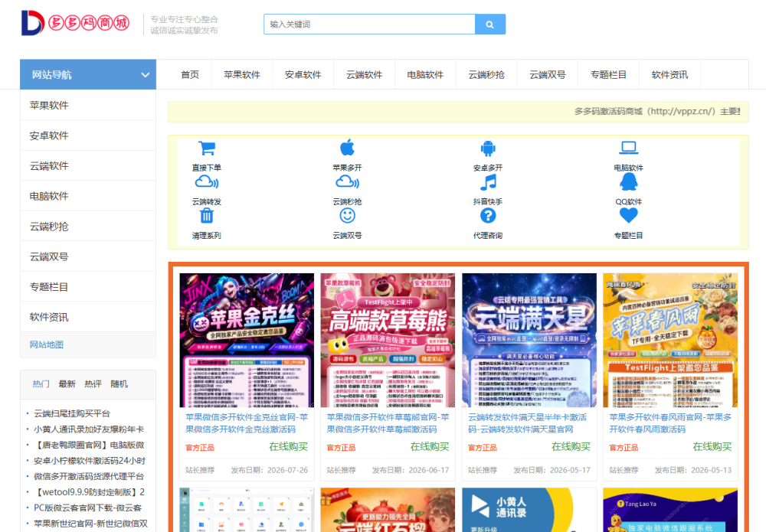
Task: Click the search magnifier button
Action: pyautogui.click(x=490, y=24)
